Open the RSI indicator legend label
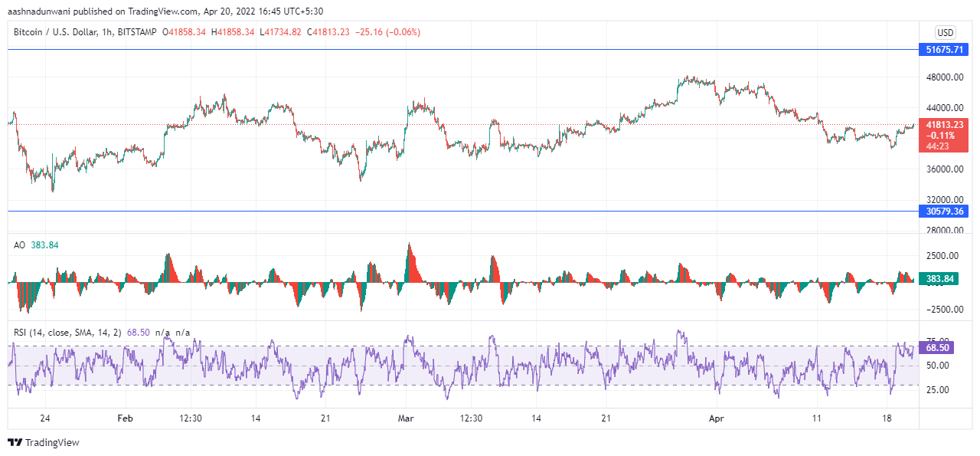Viewport: 980px width, 456px height. coord(67,333)
